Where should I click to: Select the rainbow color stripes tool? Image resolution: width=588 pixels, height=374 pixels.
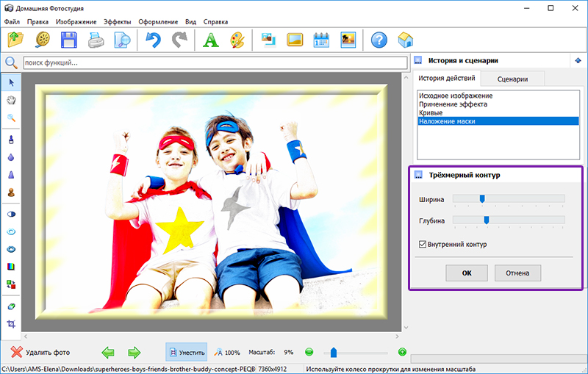pos(11,267)
